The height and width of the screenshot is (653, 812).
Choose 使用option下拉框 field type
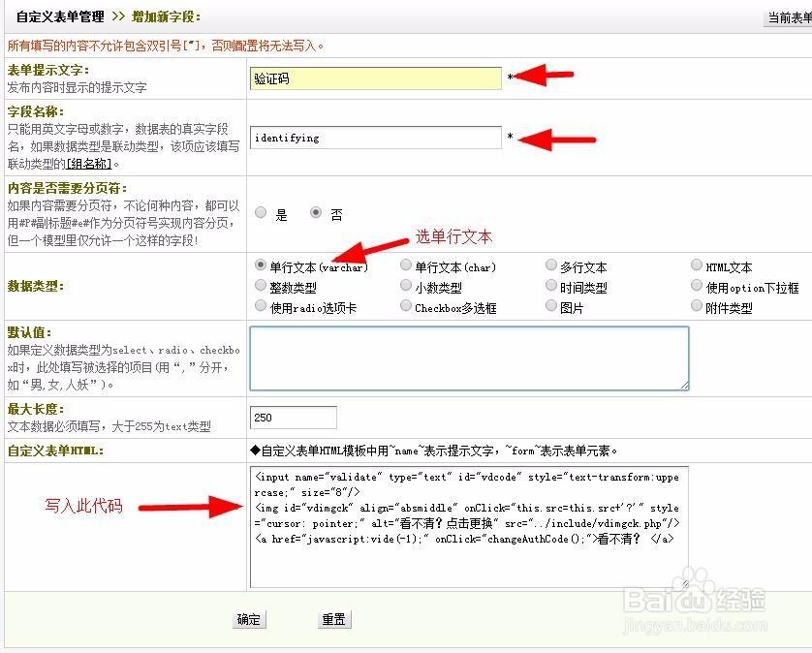coord(697,285)
